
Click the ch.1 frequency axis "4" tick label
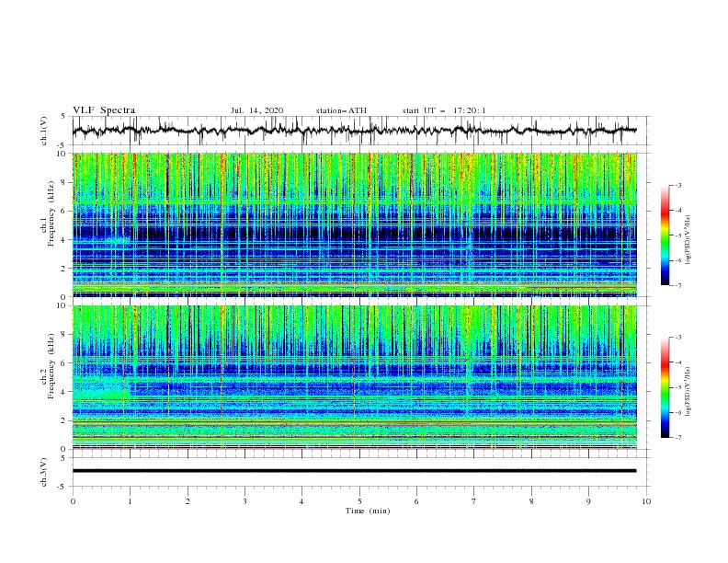pos(64,240)
